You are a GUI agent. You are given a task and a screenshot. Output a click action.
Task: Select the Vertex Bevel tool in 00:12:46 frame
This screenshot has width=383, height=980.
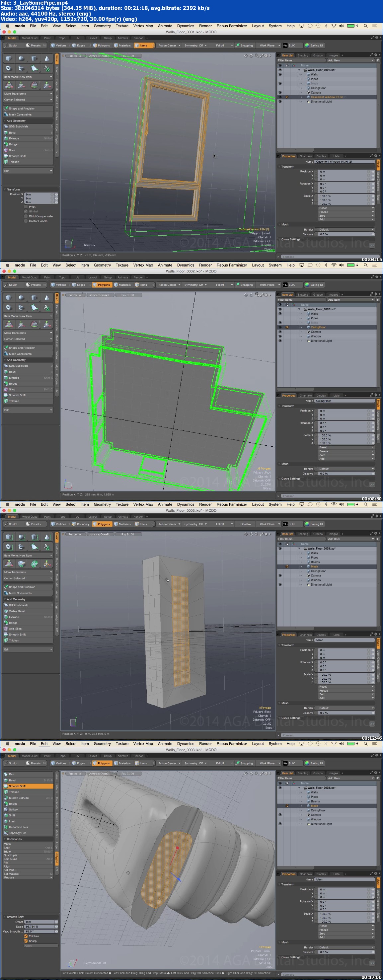click(28, 611)
